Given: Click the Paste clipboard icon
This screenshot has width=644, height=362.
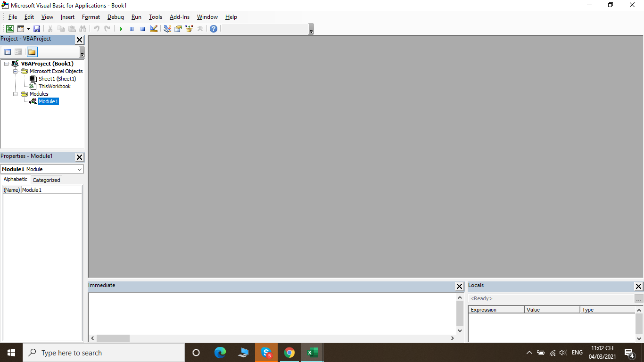Looking at the screenshot, I should click(72, 29).
